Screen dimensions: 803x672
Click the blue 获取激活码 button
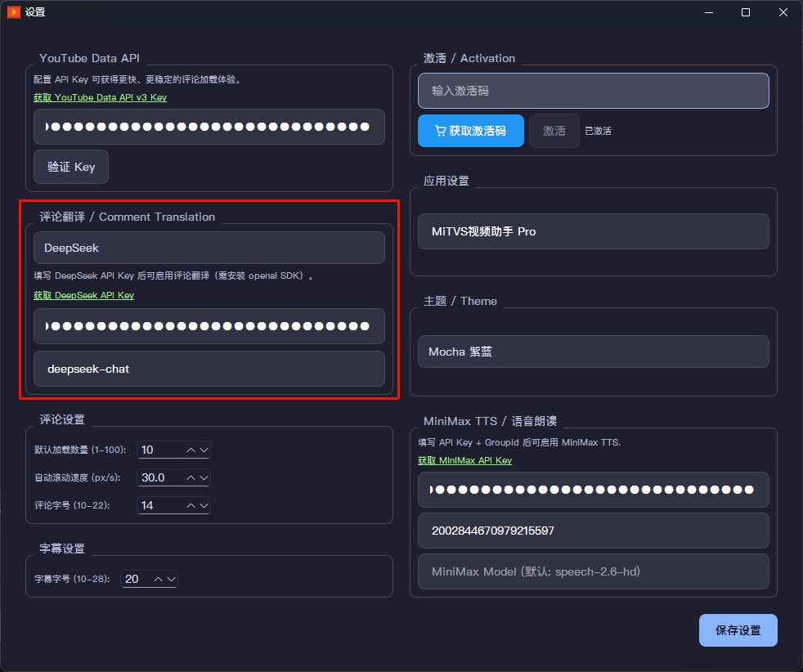point(470,131)
